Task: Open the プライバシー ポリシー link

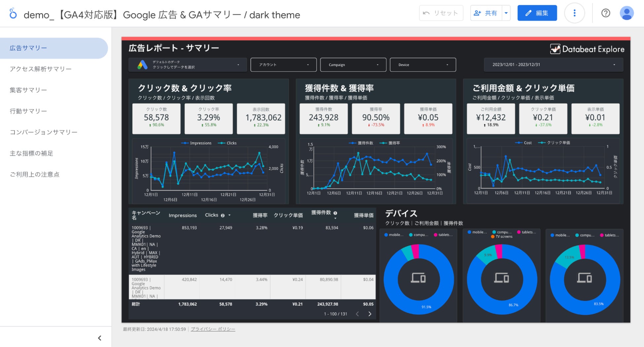Action: click(x=213, y=329)
